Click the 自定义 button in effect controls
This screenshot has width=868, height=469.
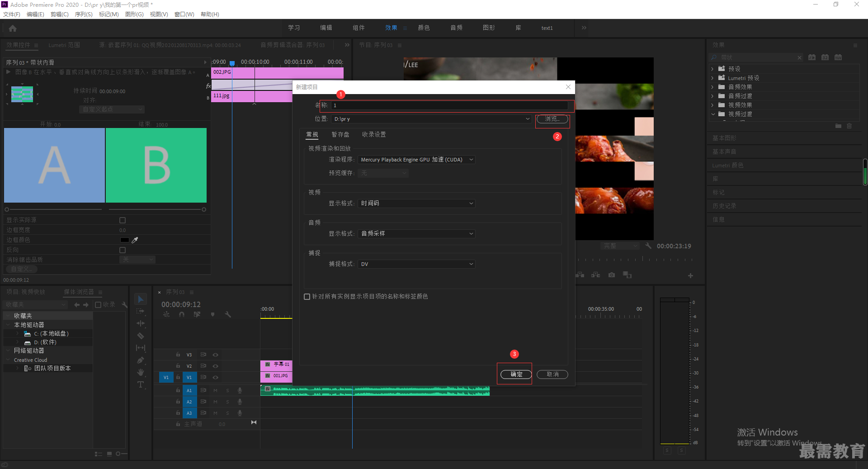pos(21,269)
